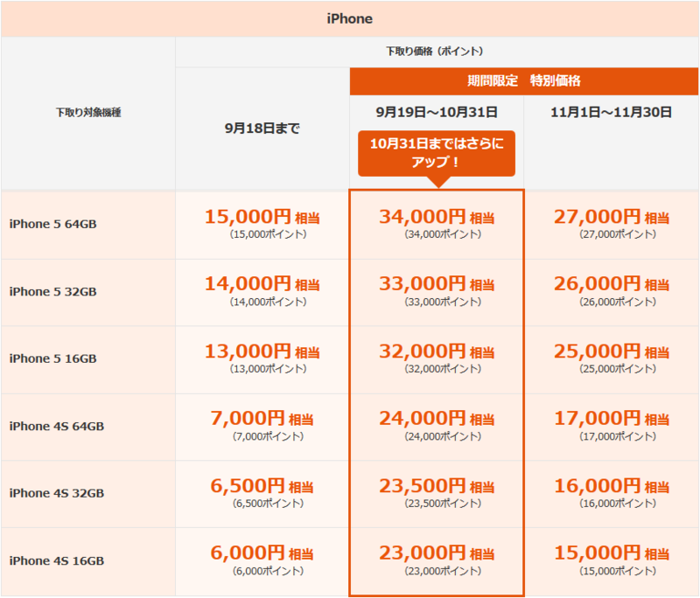Click the "(34,000ポイント)" points note
This screenshot has width=700, height=598.
tap(443, 234)
